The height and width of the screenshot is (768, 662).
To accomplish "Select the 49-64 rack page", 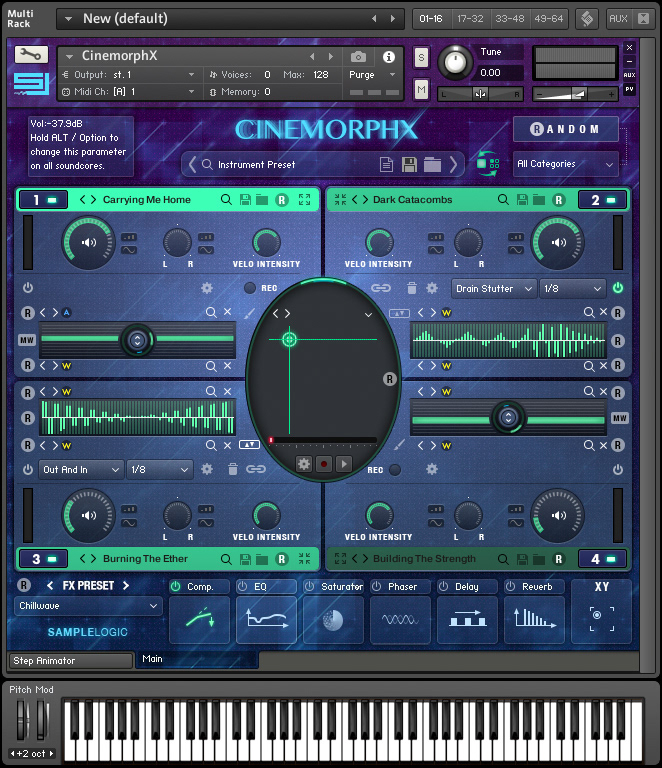I will coord(548,19).
